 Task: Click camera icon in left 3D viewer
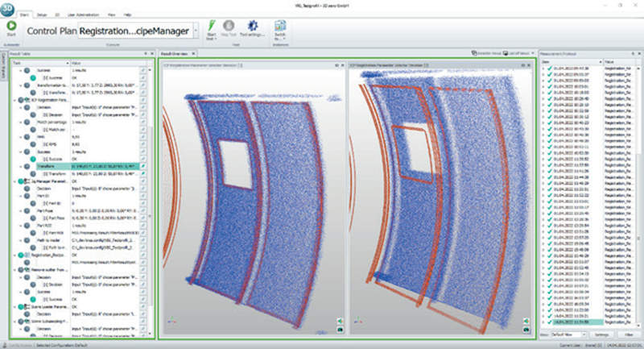(x=340, y=329)
